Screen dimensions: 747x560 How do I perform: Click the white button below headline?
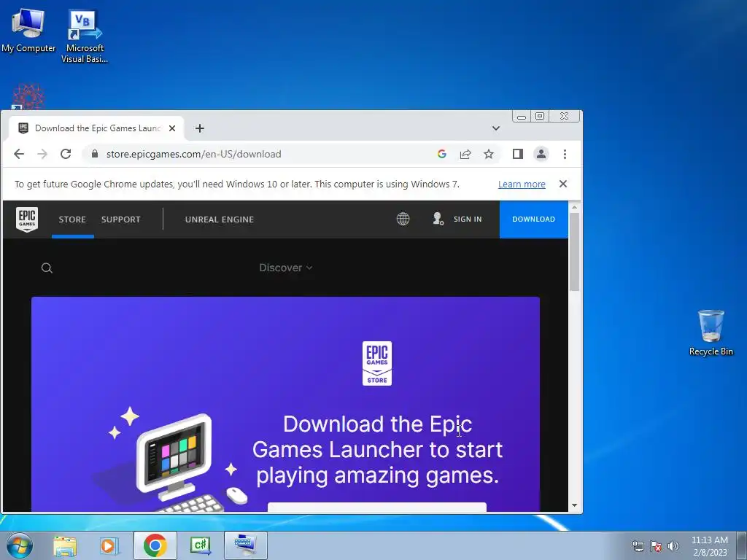[x=377, y=507]
